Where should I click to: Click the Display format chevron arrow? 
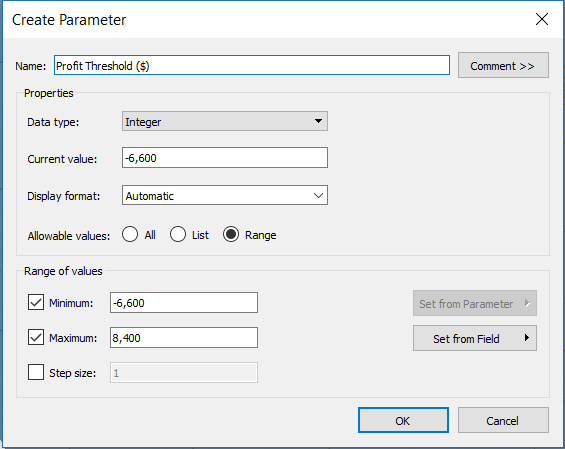pos(318,195)
